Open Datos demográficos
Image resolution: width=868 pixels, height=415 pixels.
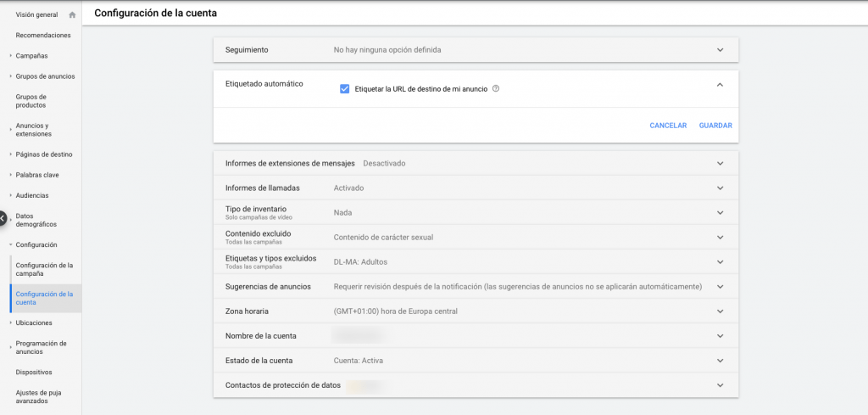tap(36, 220)
